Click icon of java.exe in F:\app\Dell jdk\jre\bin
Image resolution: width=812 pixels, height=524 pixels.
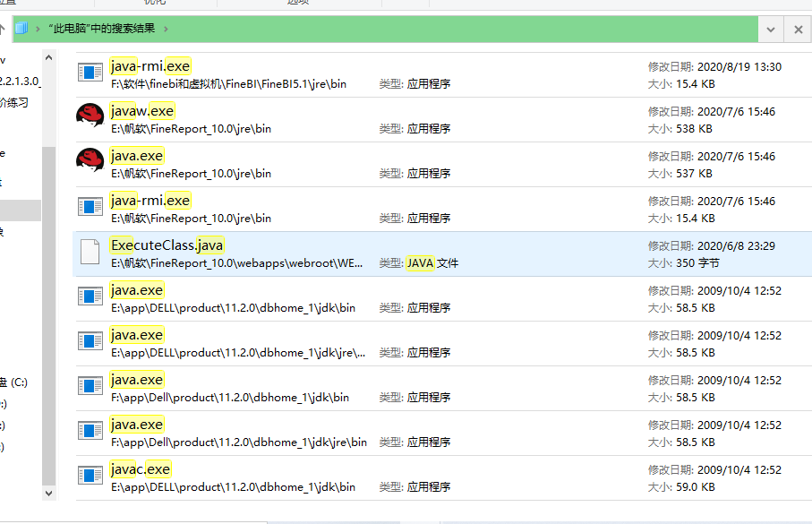90,430
